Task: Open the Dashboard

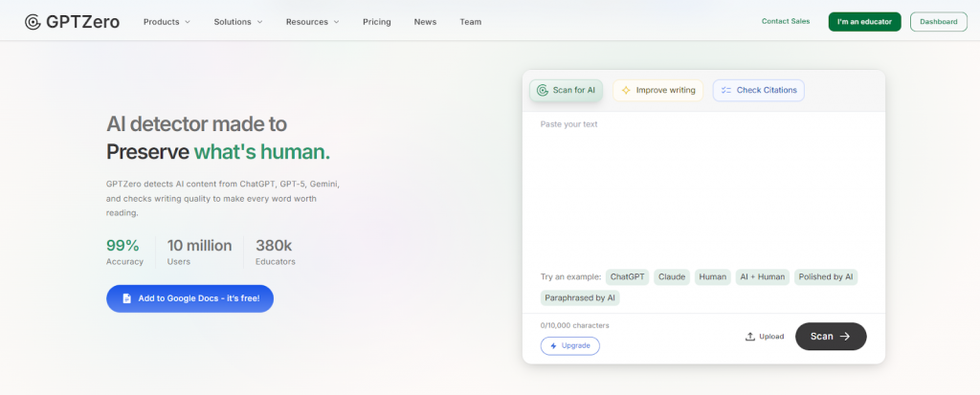Action: pyautogui.click(x=938, y=22)
